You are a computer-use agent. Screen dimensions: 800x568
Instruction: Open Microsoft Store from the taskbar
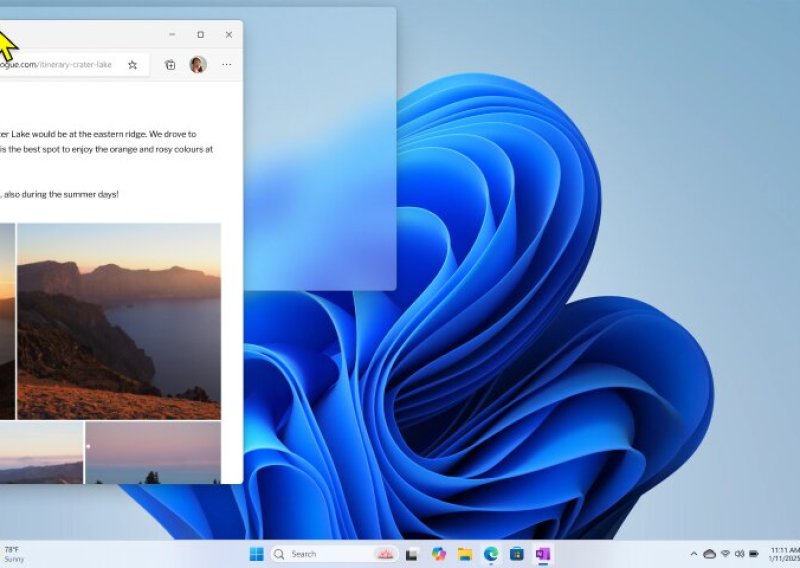tap(517, 554)
